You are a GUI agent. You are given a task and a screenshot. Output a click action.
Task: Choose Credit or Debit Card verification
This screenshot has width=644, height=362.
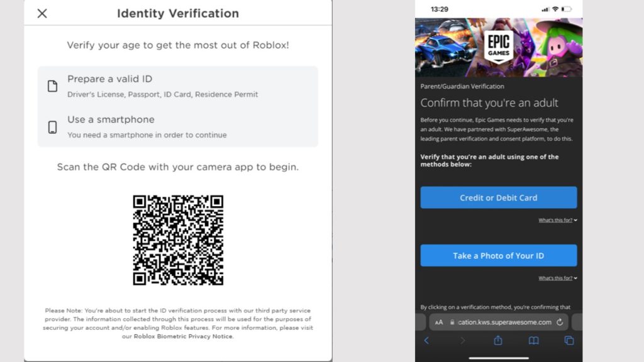(499, 197)
